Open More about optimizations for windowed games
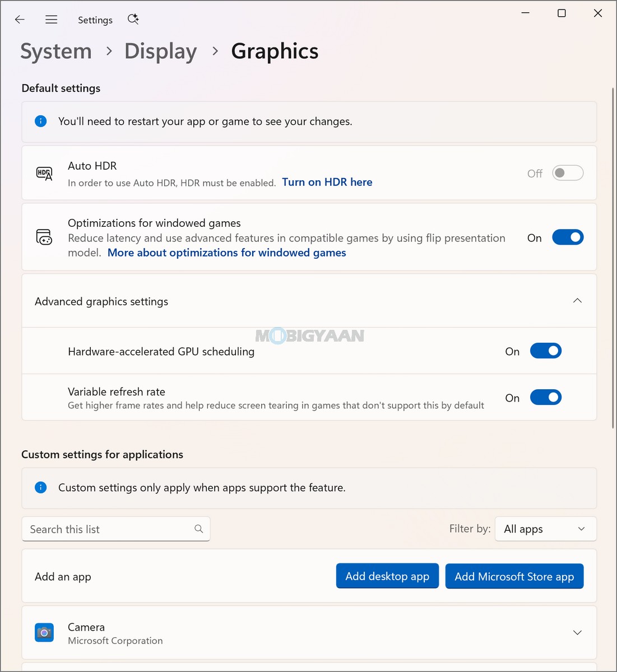 pyautogui.click(x=227, y=253)
